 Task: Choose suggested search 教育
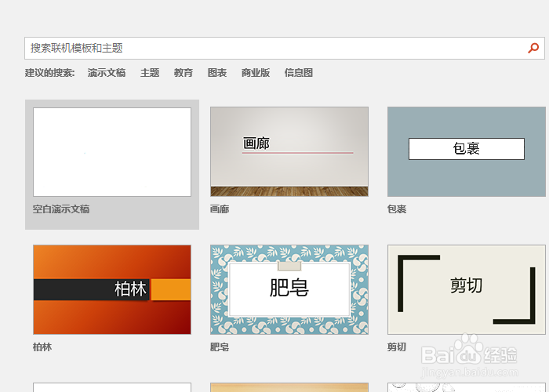pos(184,73)
